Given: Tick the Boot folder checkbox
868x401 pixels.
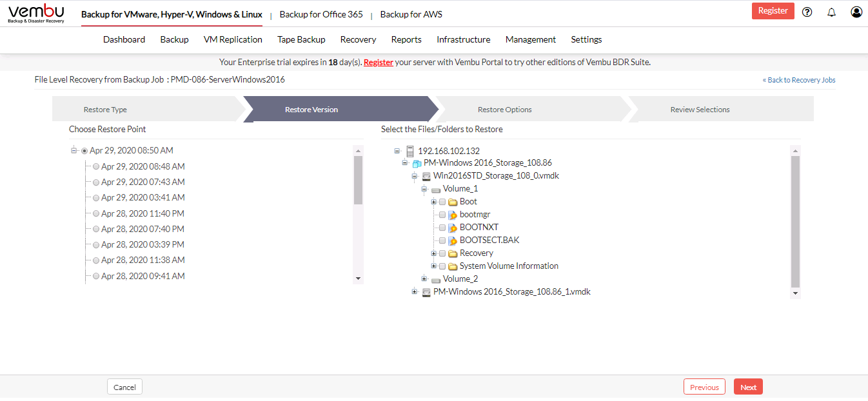Looking at the screenshot, I should tap(442, 202).
